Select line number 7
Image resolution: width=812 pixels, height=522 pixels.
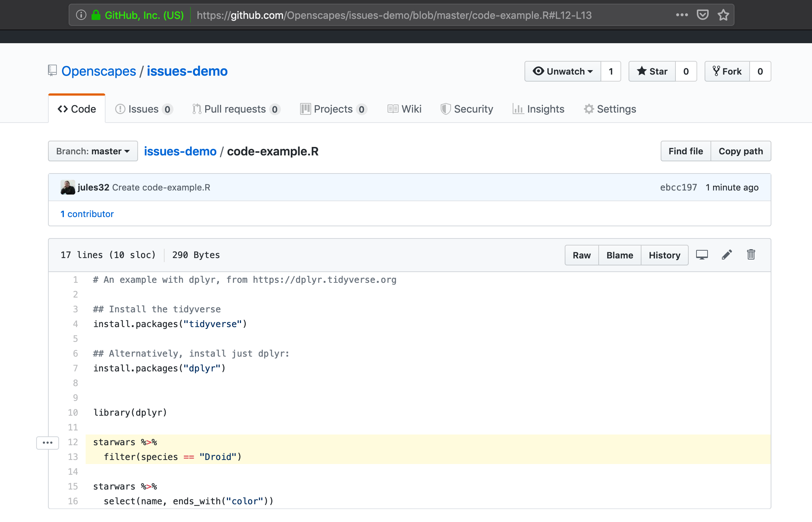pos(75,368)
